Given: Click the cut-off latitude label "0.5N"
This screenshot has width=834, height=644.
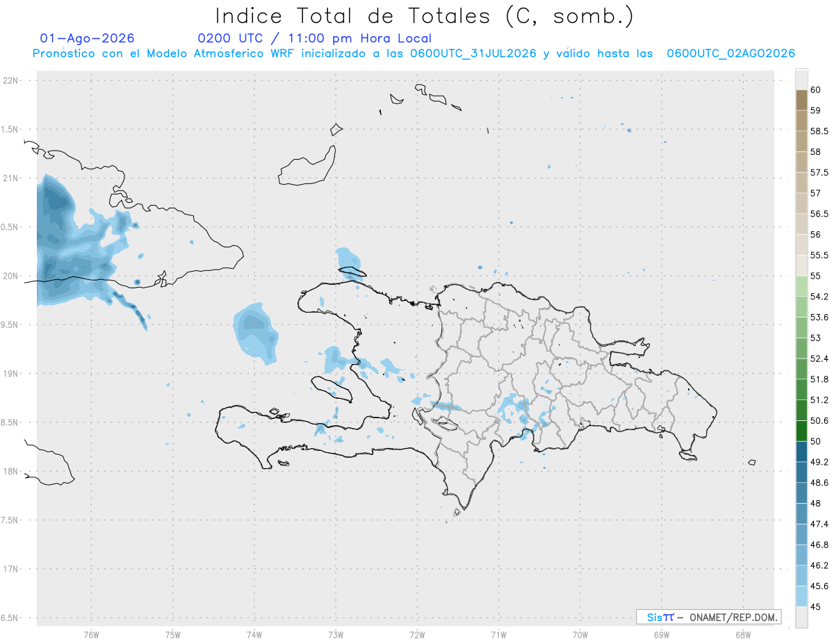Looking at the screenshot, I should [x=10, y=227].
